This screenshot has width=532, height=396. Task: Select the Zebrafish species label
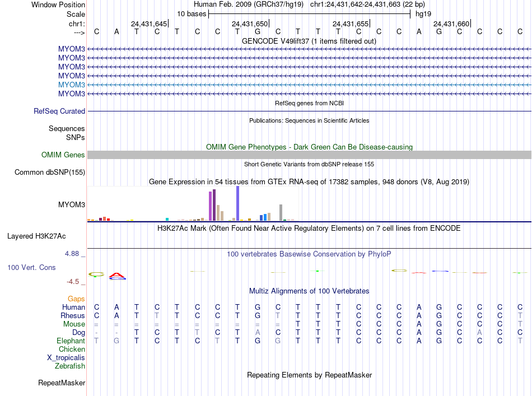[x=70, y=366]
